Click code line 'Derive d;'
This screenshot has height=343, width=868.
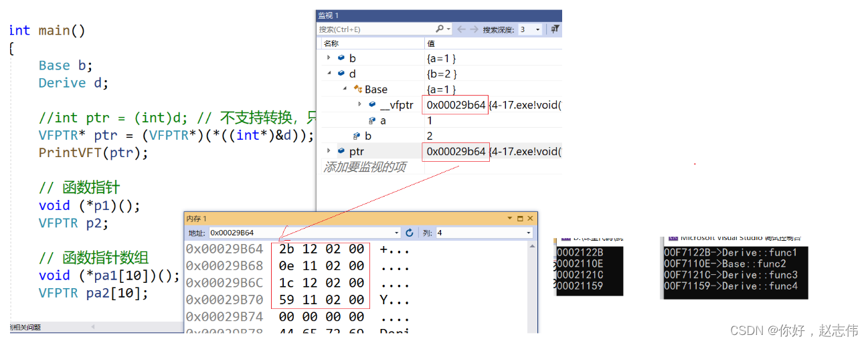[x=73, y=83]
